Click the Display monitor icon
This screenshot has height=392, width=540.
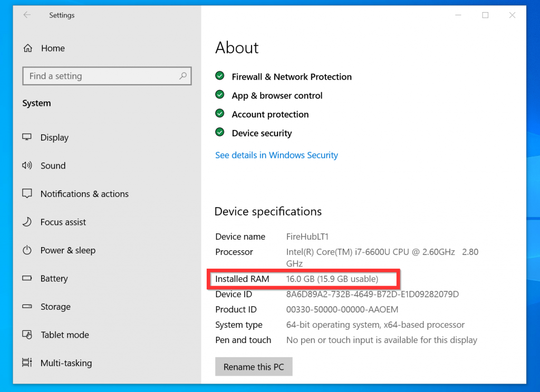tap(27, 138)
